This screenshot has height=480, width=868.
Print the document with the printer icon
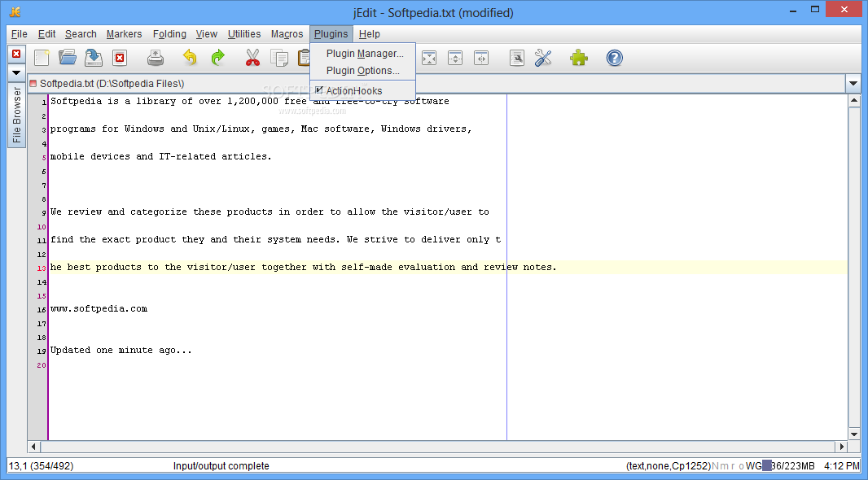click(156, 58)
